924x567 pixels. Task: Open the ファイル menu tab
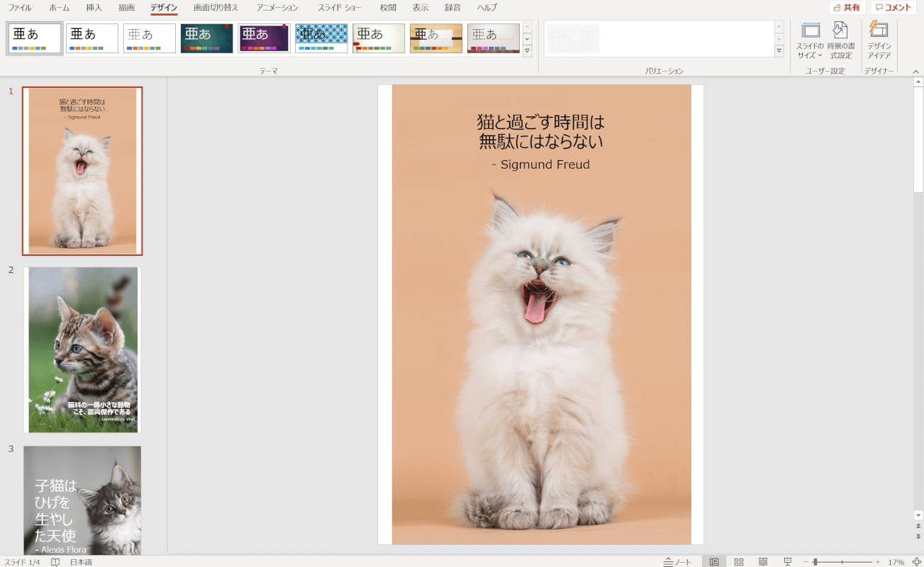click(x=20, y=8)
